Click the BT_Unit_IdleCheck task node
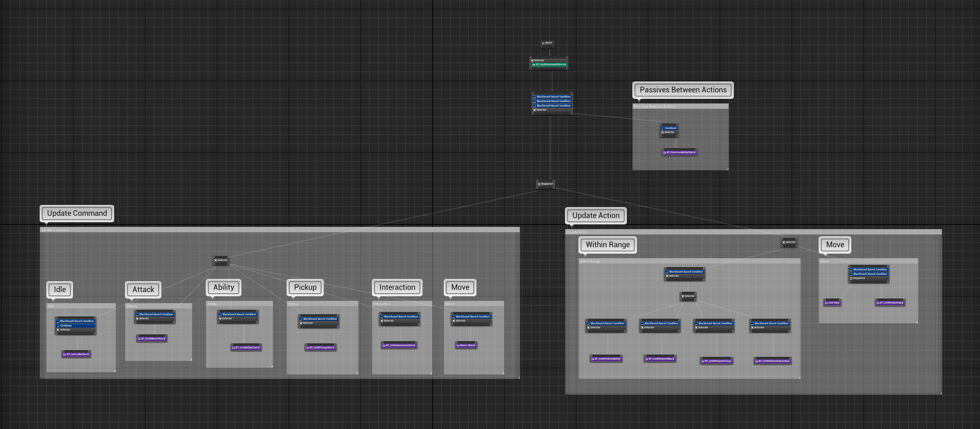 point(76,354)
